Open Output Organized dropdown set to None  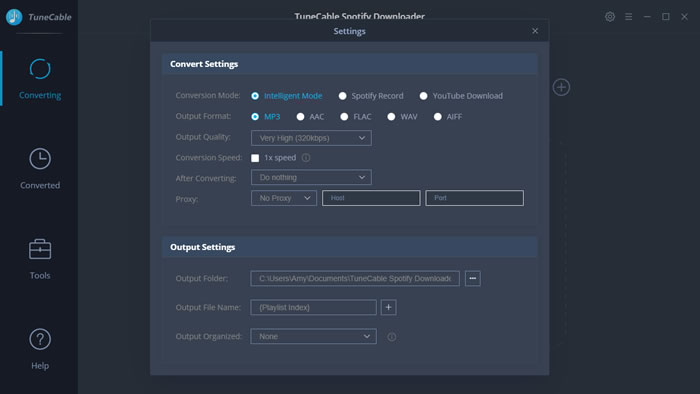tap(313, 336)
